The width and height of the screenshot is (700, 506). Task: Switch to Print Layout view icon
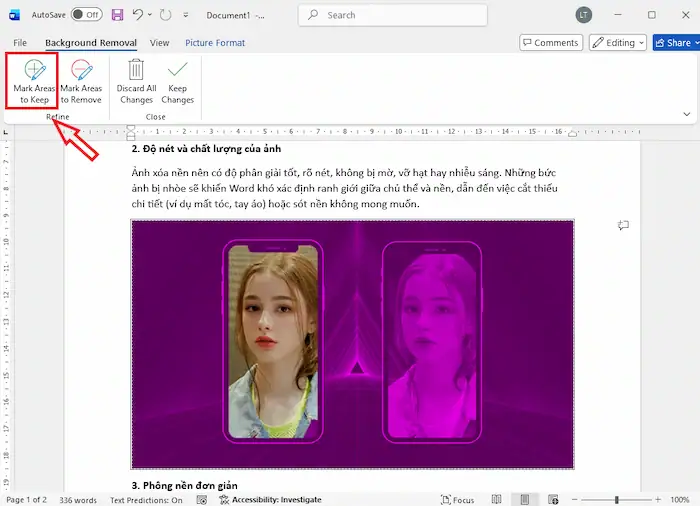(525, 499)
